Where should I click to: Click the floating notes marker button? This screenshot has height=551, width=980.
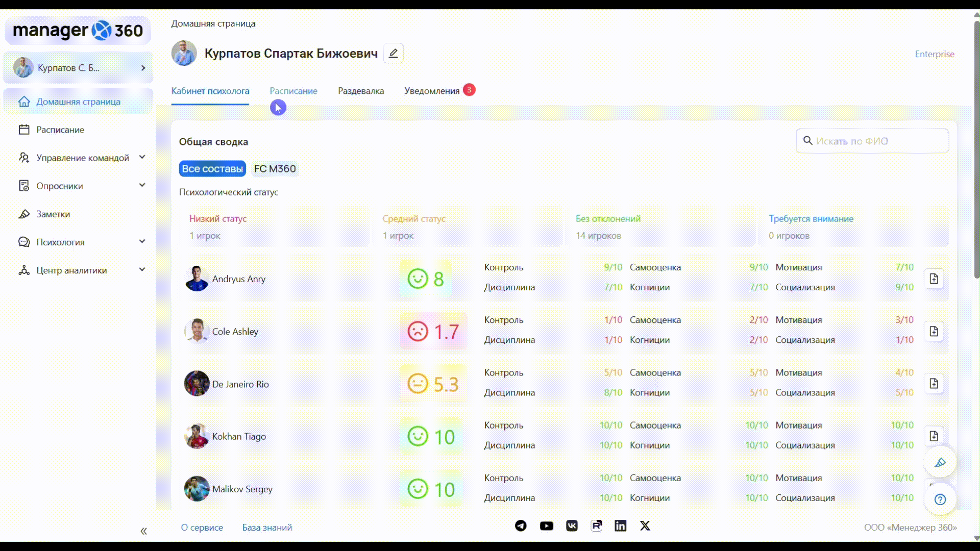(940, 462)
